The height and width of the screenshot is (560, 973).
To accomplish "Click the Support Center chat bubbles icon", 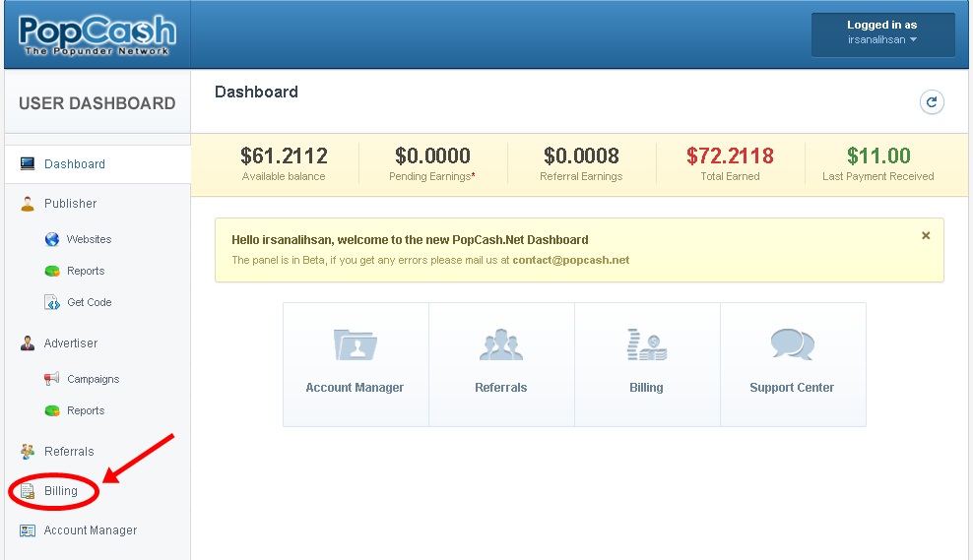I will [792, 344].
